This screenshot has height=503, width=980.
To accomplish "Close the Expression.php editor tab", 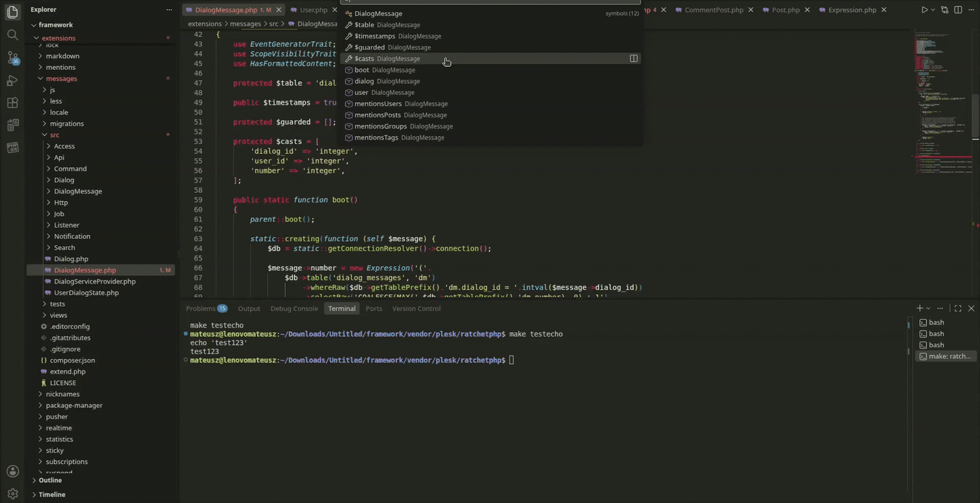I will click(884, 10).
